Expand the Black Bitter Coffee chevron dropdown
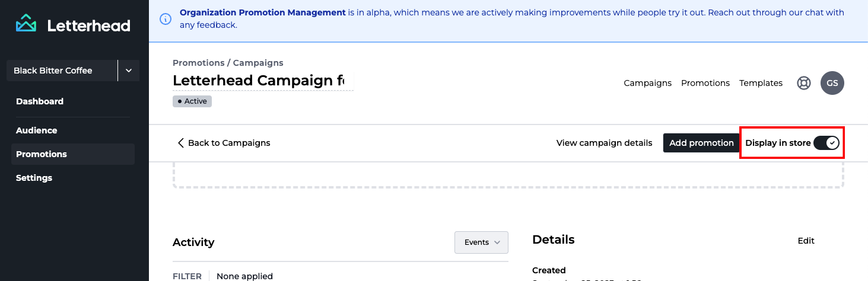Screen dimensions: 868x281 point(129,71)
